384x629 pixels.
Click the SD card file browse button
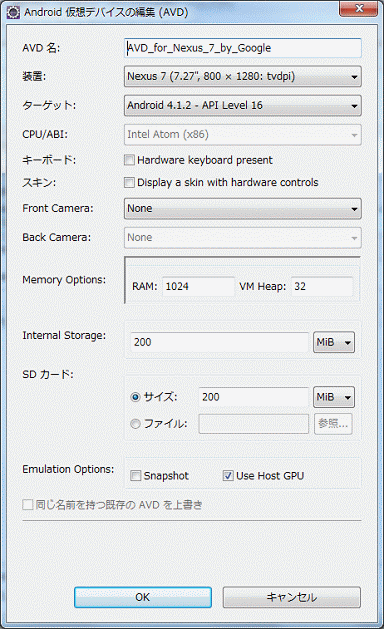tap(333, 424)
